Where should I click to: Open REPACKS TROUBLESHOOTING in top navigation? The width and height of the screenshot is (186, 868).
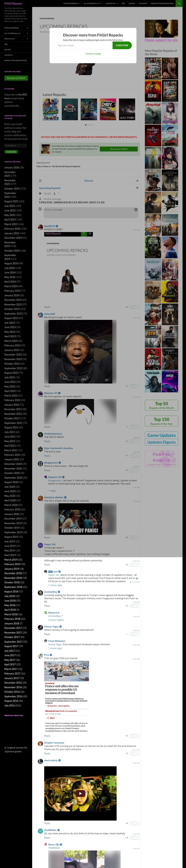[162, 3]
